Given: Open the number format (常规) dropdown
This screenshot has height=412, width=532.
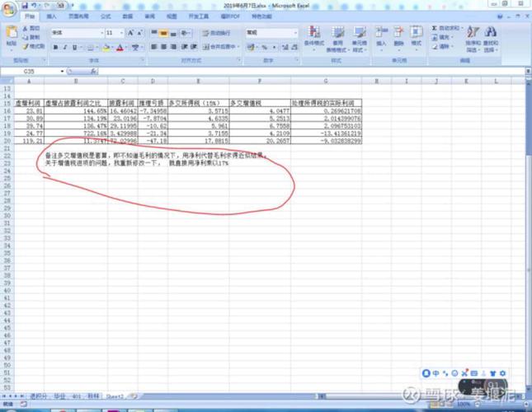Looking at the screenshot, I should (295, 33).
